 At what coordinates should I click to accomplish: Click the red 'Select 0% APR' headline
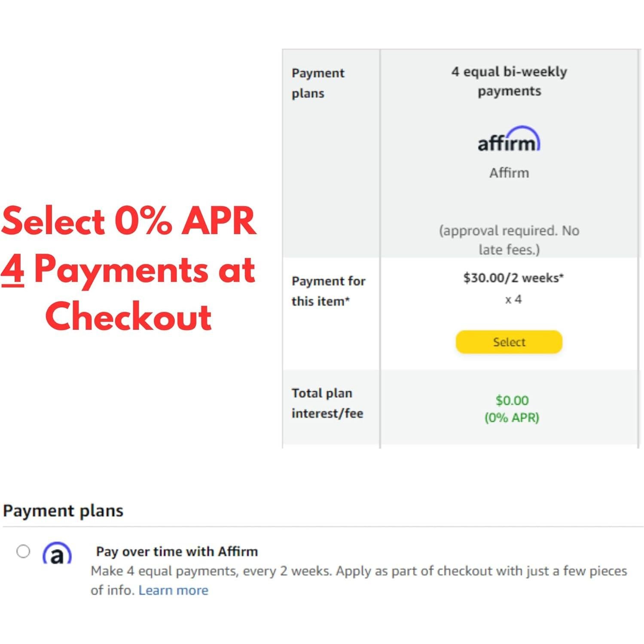click(129, 221)
